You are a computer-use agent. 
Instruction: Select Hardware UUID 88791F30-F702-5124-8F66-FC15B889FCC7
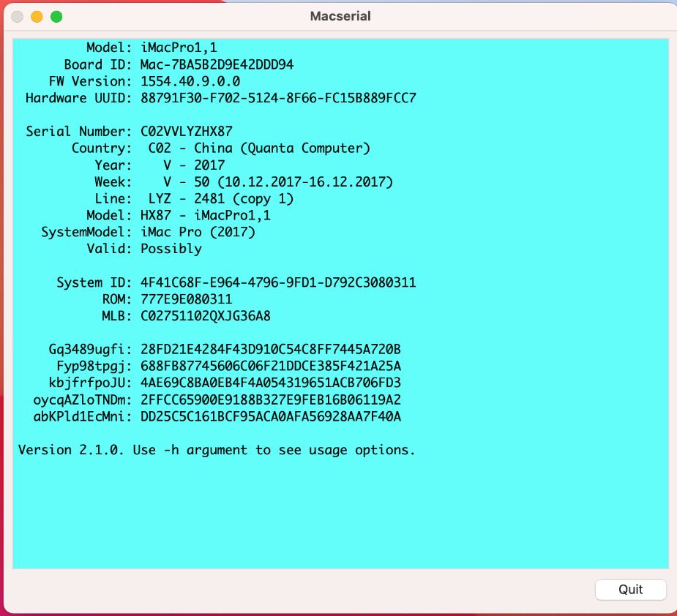click(x=279, y=98)
